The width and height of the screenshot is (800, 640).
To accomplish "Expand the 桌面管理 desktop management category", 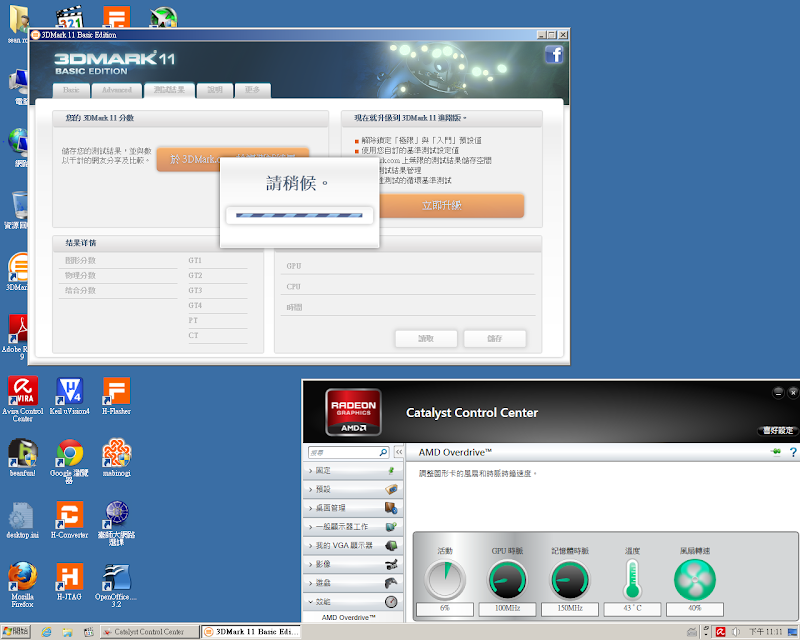I will [353, 508].
